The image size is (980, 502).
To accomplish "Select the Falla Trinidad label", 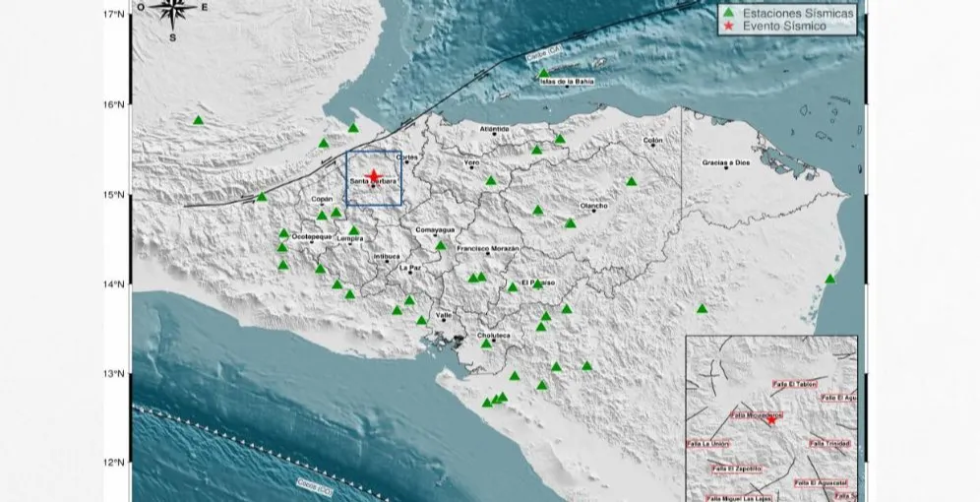I will point(829,444).
